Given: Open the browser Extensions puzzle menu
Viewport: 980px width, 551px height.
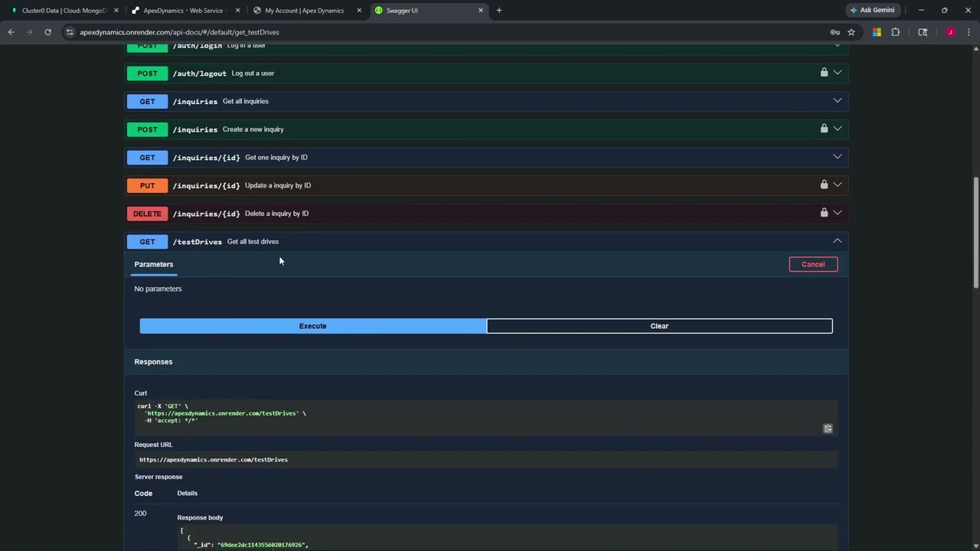Looking at the screenshot, I should pyautogui.click(x=896, y=32).
